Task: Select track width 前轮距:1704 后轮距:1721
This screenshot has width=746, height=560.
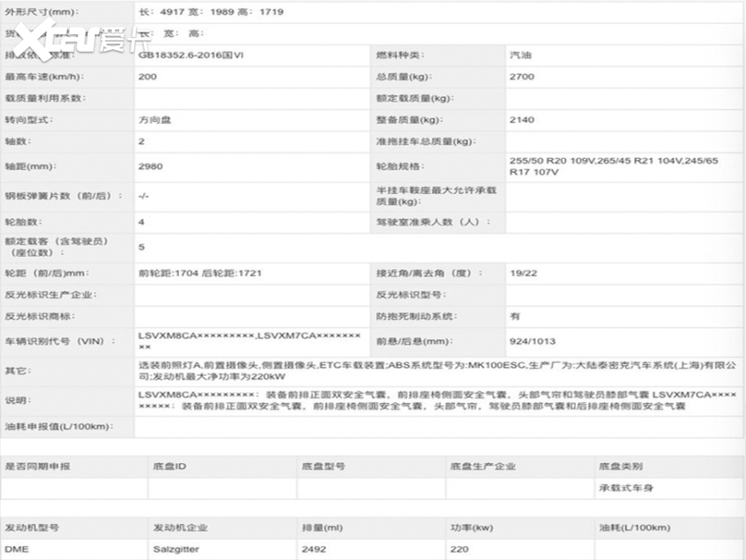Action: (x=200, y=273)
